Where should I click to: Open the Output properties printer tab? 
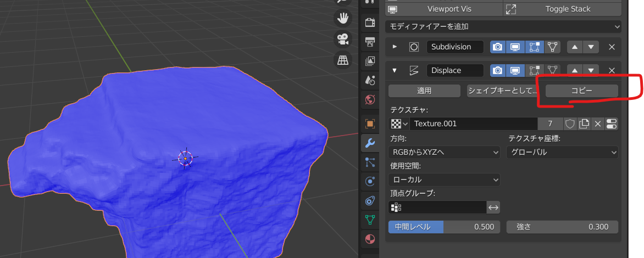tap(370, 41)
